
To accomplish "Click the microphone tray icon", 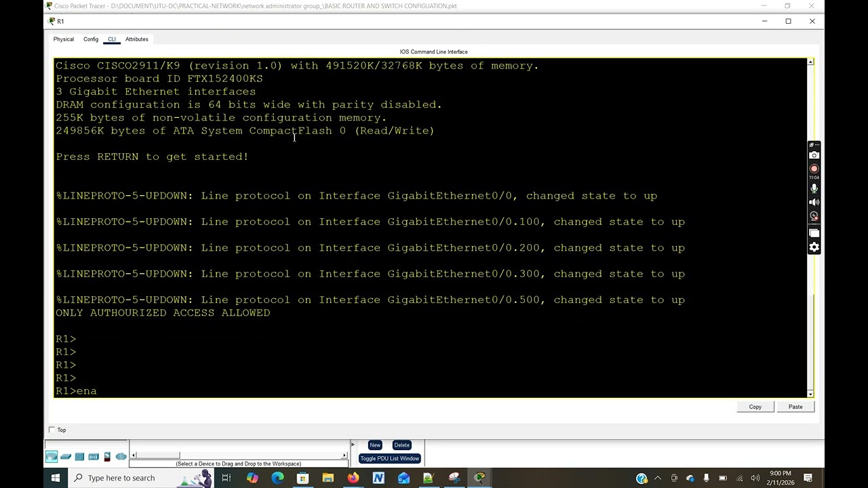I will [x=706, y=479].
